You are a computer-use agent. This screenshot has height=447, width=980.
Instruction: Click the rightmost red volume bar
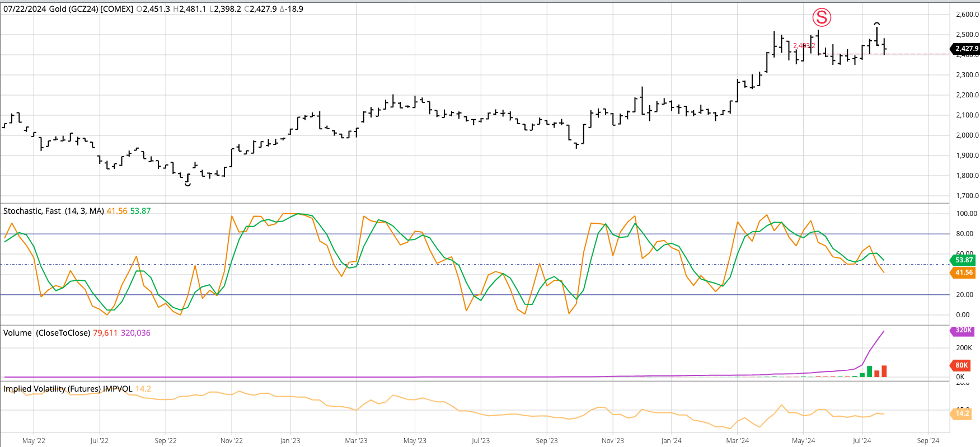click(884, 371)
